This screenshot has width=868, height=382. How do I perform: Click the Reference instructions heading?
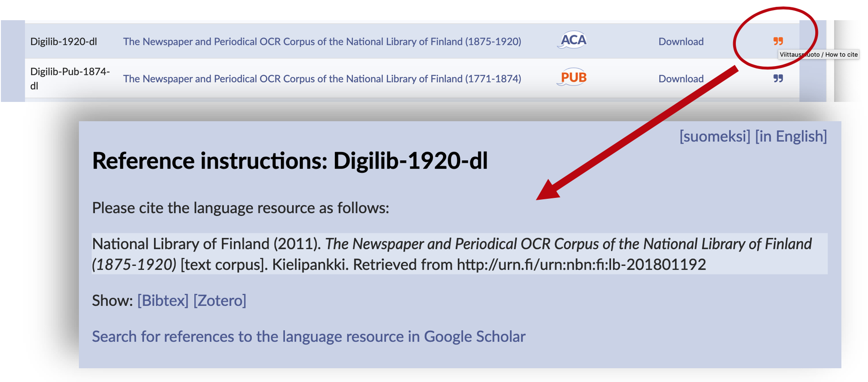[289, 161]
